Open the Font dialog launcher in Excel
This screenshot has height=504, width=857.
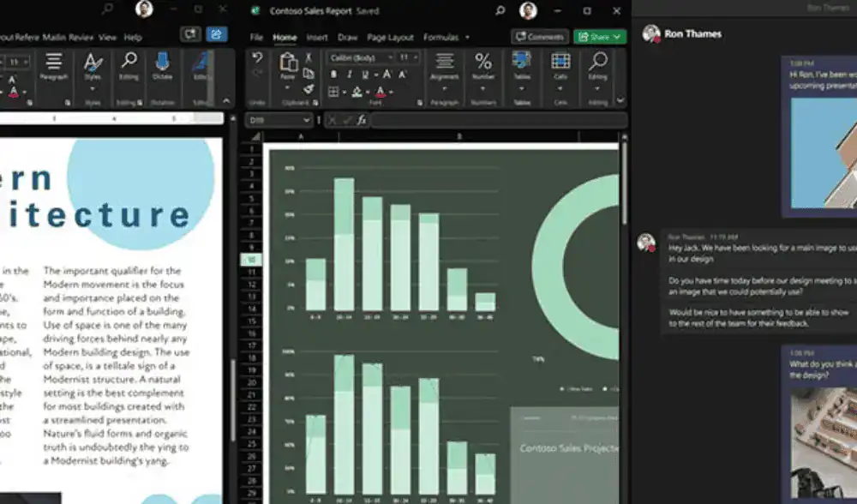(x=420, y=103)
